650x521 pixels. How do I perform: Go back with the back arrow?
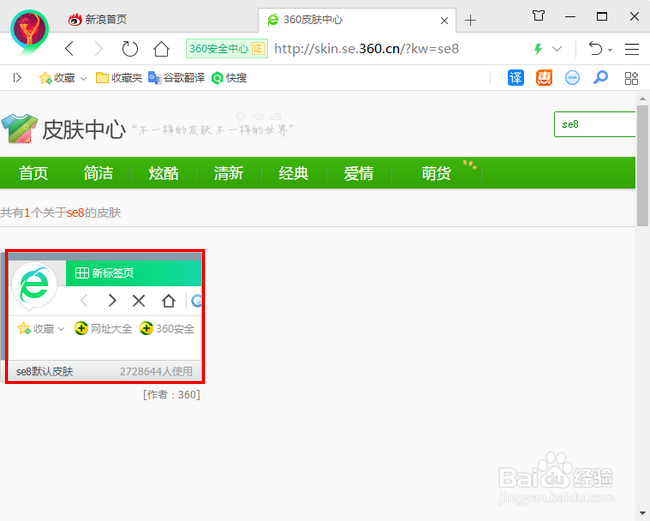coord(70,49)
